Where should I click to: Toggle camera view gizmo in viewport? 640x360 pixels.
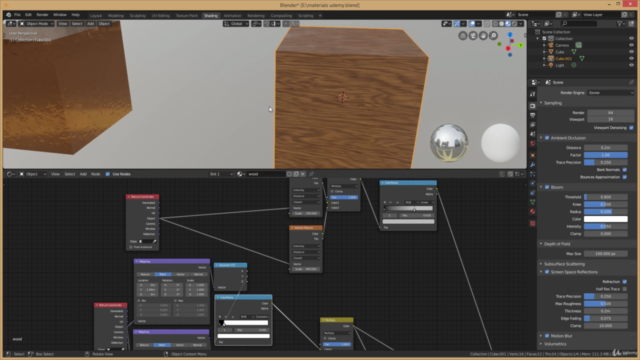[x=473, y=36]
